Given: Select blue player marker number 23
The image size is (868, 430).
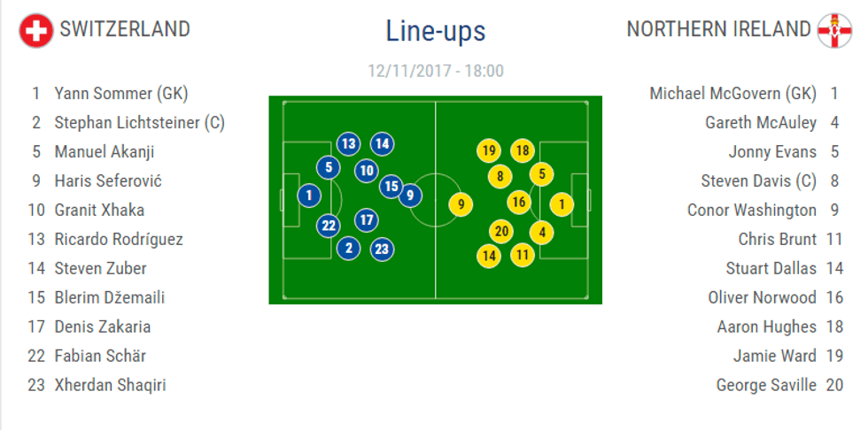Looking at the screenshot, I should (x=382, y=249).
